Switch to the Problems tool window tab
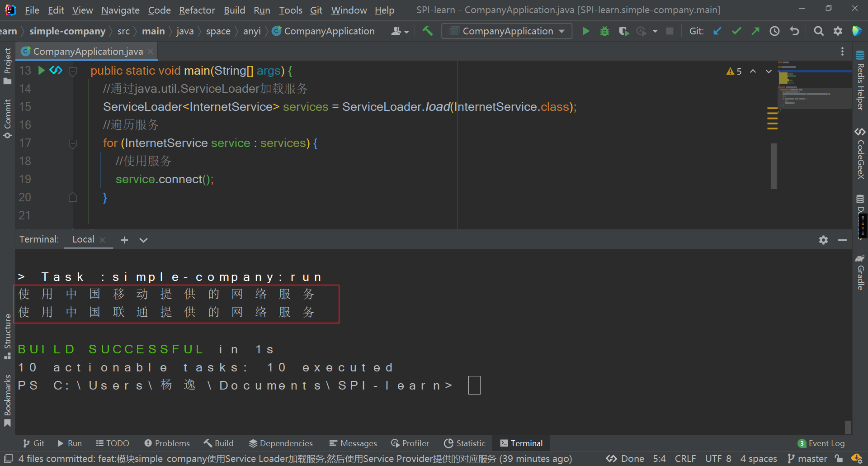This screenshot has height=466, width=868. point(167,443)
